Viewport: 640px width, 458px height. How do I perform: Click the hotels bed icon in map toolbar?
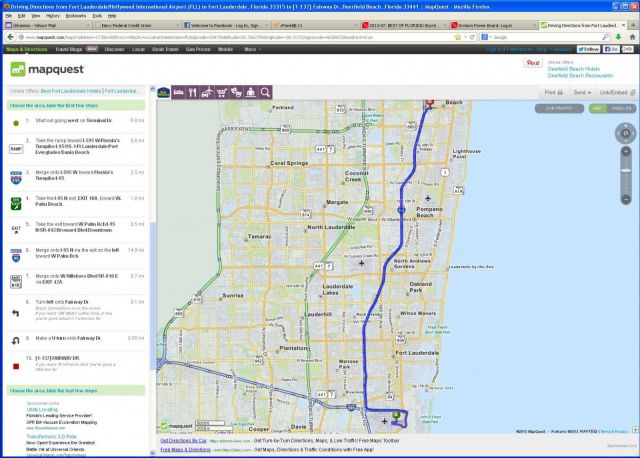coord(179,93)
